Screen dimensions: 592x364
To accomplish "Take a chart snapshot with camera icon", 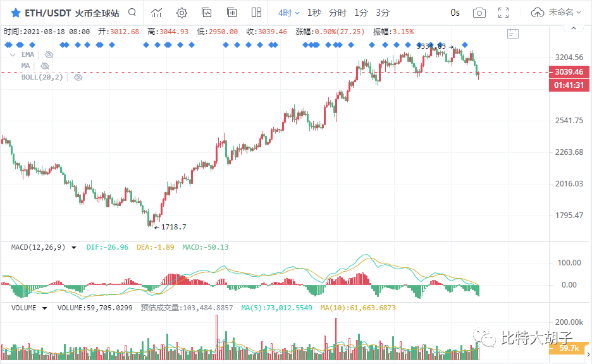I will (x=479, y=12).
